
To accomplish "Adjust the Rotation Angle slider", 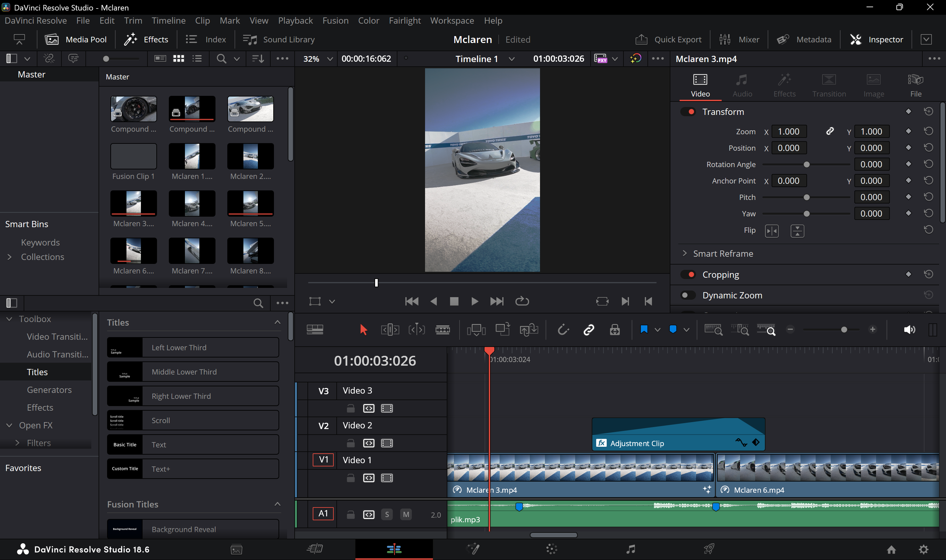I will (806, 164).
